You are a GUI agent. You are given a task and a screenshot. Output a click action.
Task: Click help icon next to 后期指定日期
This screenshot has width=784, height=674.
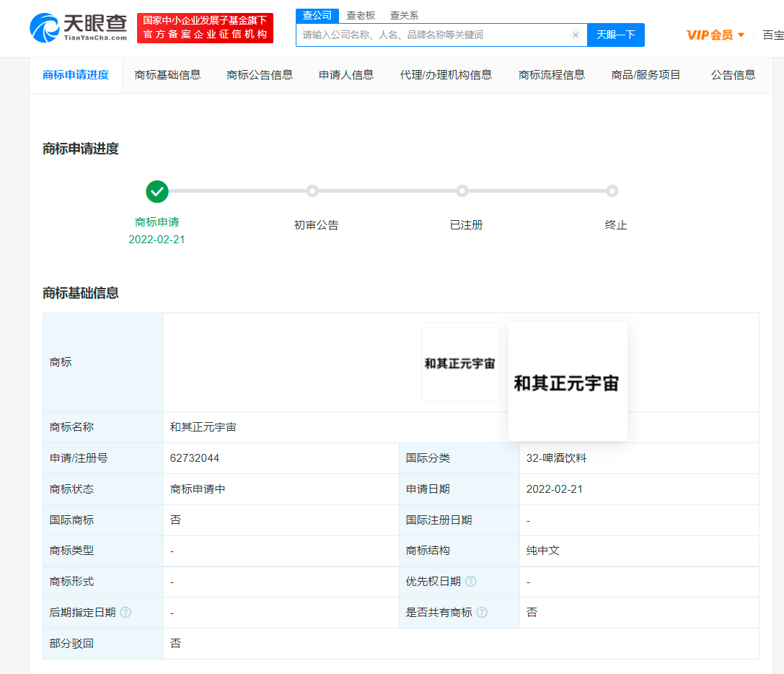tap(125, 613)
